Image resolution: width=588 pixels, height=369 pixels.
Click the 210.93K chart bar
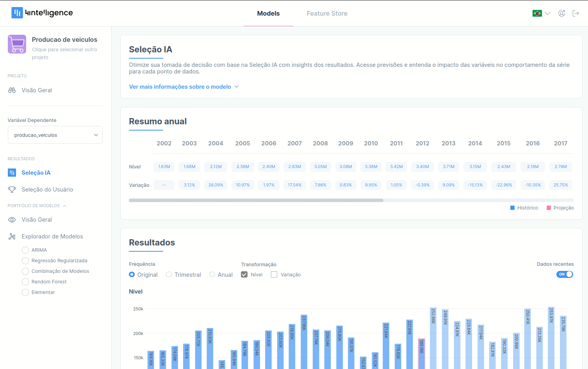(x=210, y=348)
